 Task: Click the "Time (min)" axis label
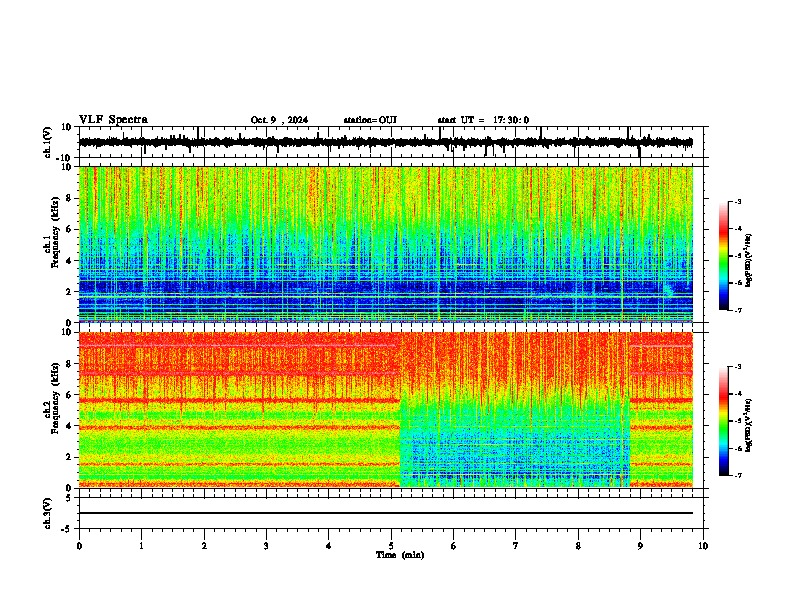pyautogui.click(x=400, y=555)
